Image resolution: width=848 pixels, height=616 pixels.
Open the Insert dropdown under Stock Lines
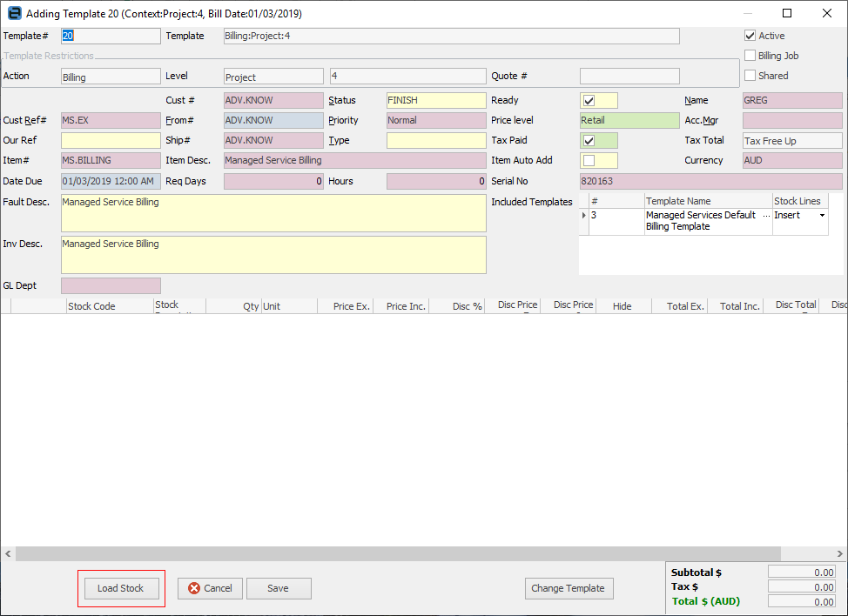click(x=820, y=215)
